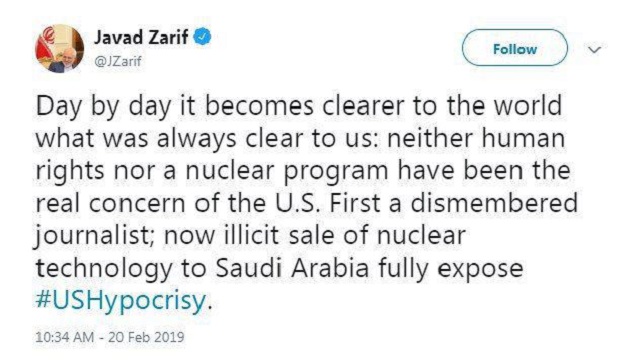Click the 10:34 AM tweet timestamp

click(x=64, y=337)
